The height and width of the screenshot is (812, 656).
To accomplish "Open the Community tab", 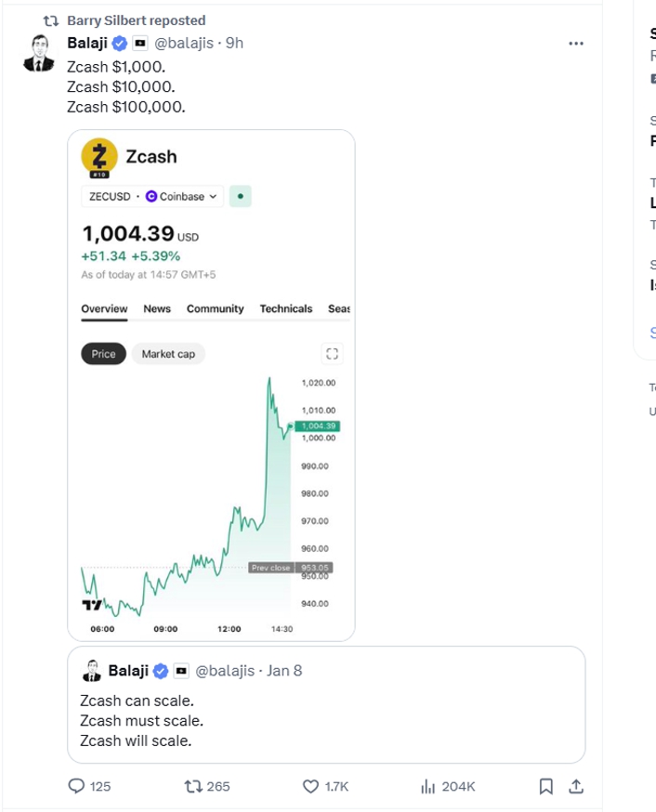I will coord(215,308).
